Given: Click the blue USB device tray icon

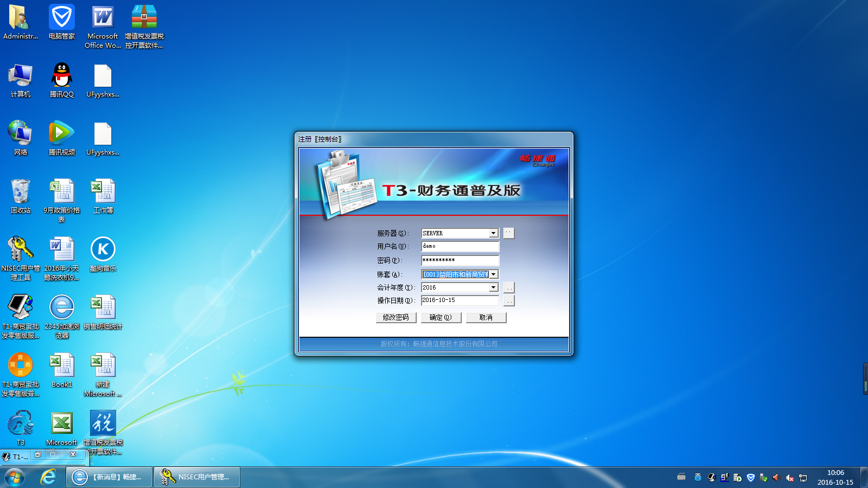Looking at the screenshot, I should point(698,477).
